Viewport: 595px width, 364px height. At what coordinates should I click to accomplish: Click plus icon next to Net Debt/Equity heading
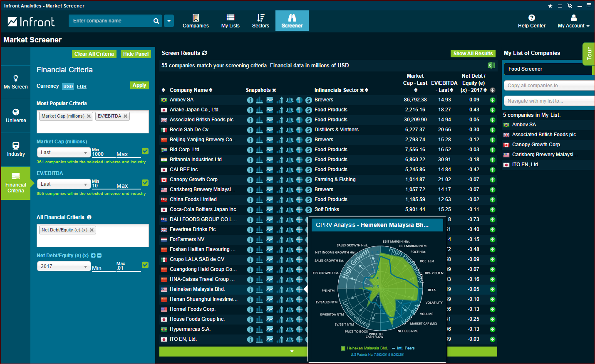93,256
